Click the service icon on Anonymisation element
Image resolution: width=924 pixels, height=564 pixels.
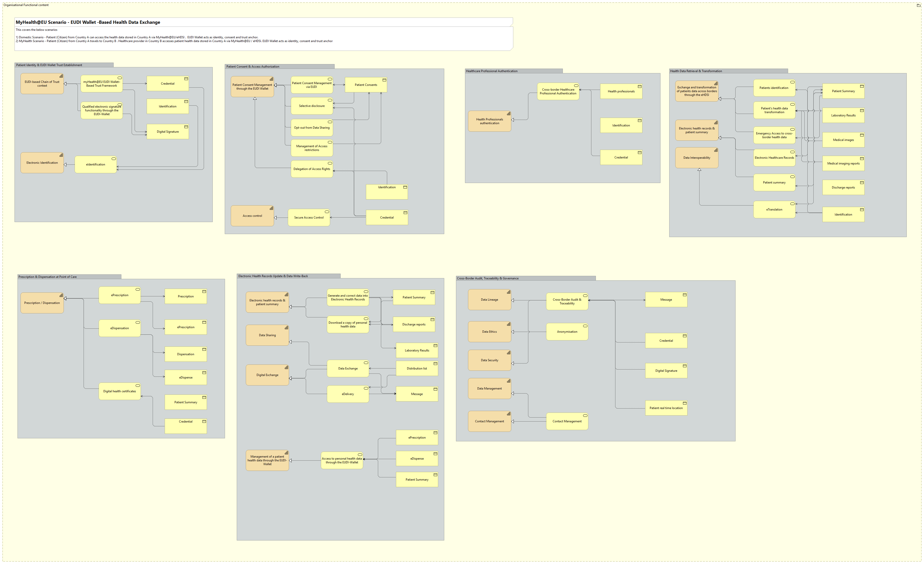(585, 326)
